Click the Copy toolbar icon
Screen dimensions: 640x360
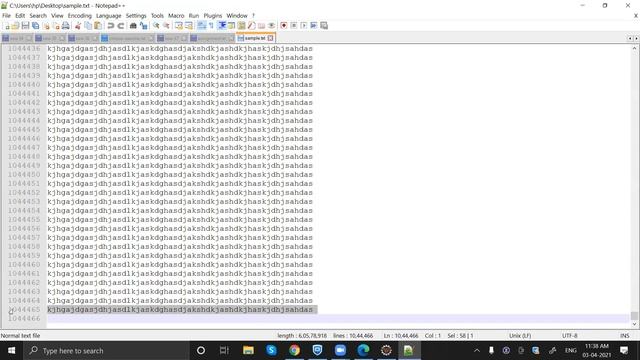point(88,26)
